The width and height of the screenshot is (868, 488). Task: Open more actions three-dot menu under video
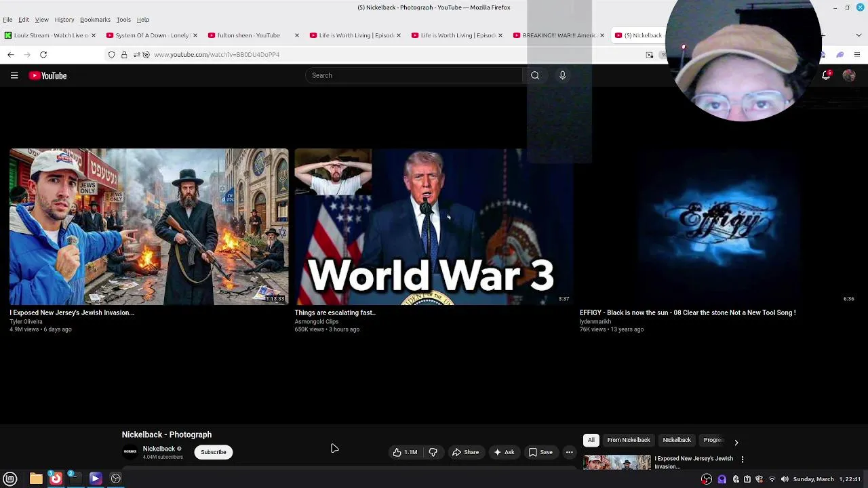click(570, 452)
